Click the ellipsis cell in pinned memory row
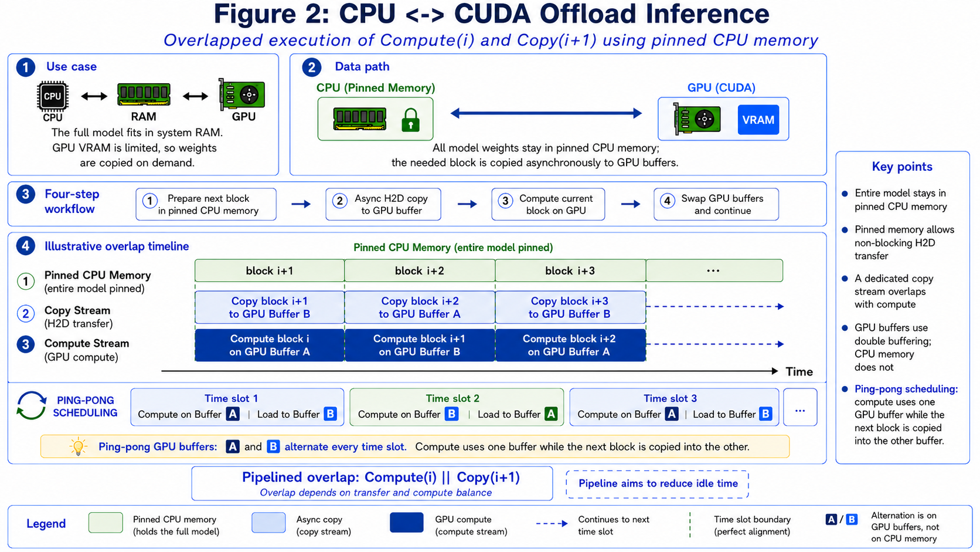 (714, 270)
